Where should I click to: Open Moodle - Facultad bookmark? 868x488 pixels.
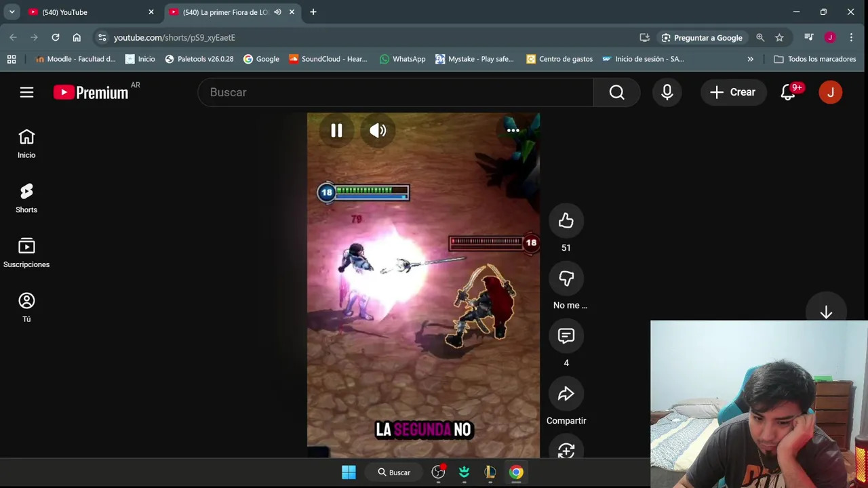75,59
